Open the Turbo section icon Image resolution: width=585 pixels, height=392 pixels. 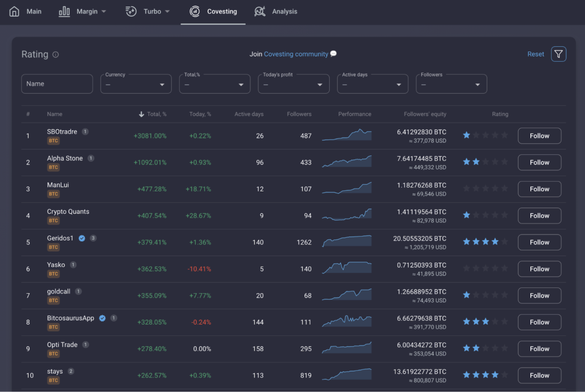pos(130,11)
